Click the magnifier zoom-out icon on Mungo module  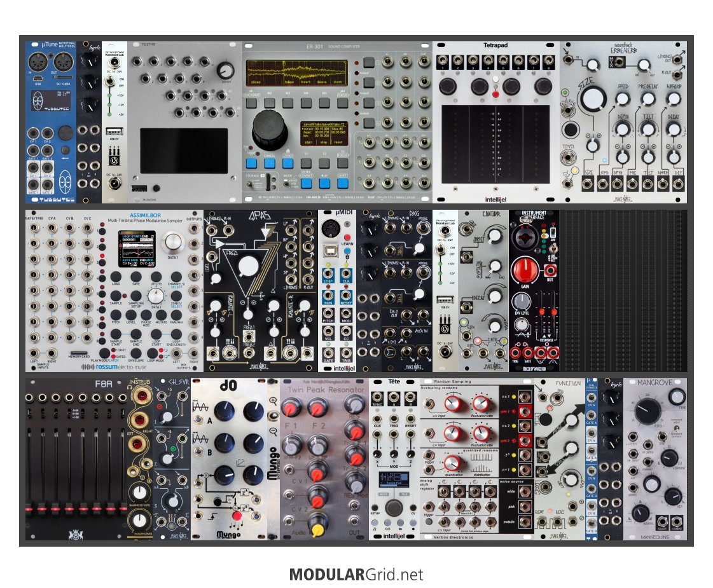(x=273, y=431)
